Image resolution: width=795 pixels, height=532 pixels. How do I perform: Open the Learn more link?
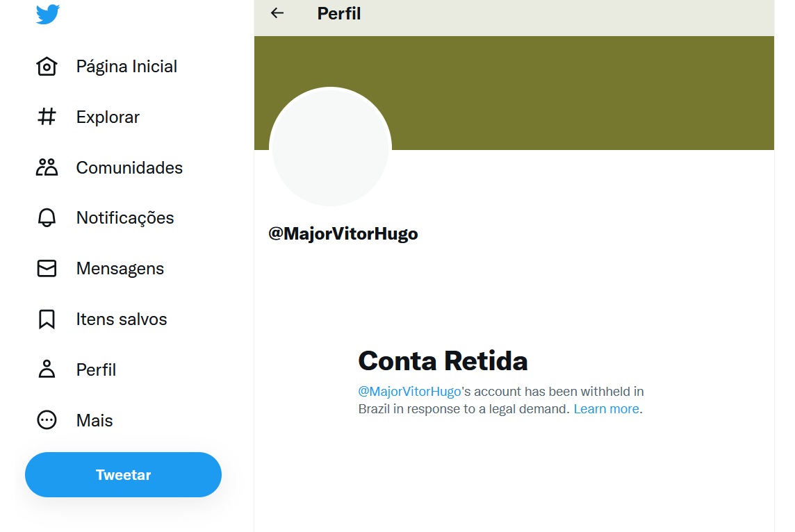606,409
